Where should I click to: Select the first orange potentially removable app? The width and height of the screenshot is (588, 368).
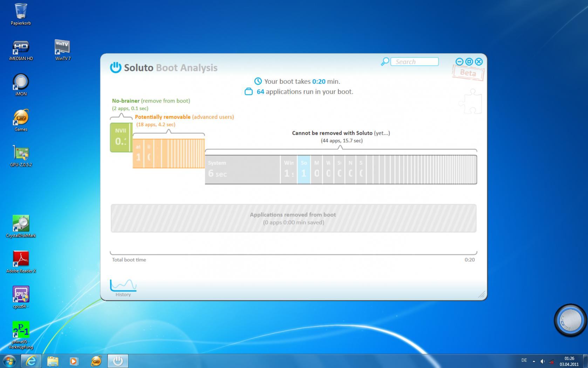click(138, 153)
